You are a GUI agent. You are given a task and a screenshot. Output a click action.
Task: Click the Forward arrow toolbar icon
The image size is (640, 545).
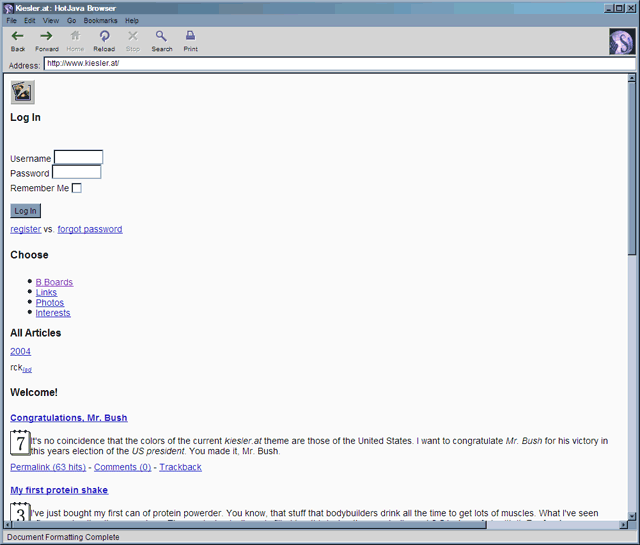(46, 36)
